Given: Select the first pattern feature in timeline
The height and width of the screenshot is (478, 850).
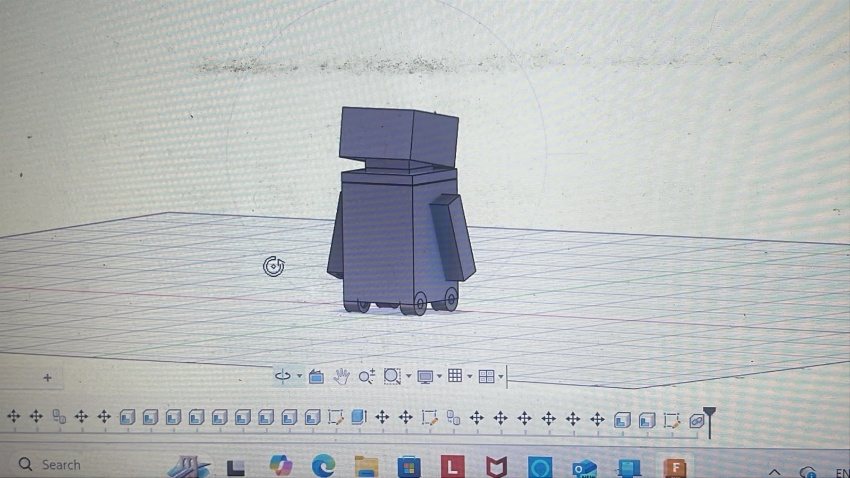Looking at the screenshot, I should coord(59,416).
